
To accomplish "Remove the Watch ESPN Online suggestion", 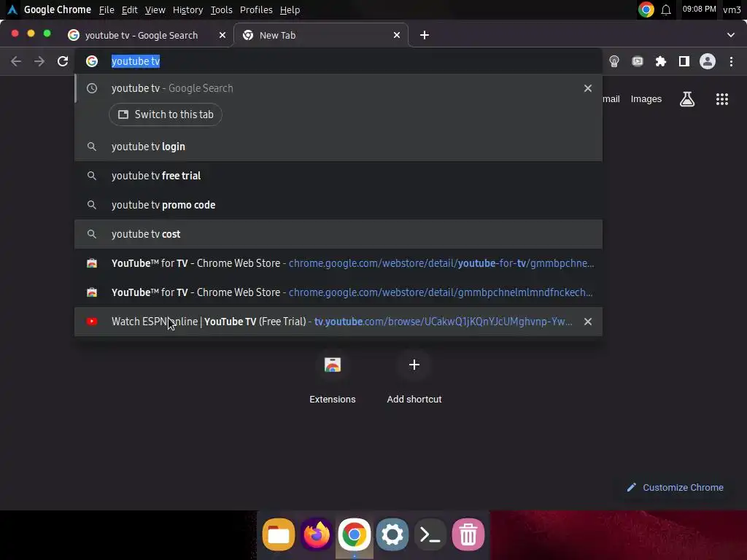I will (x=588, y=322).
